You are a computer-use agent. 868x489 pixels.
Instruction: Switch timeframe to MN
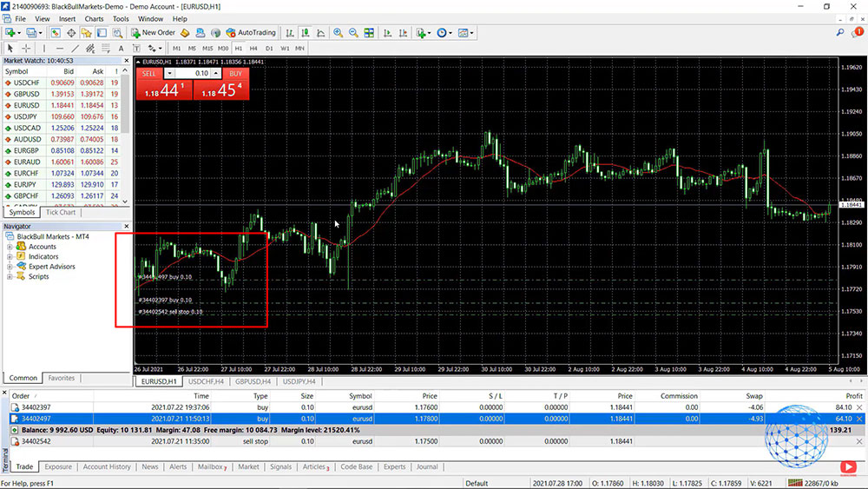coord(299,48)
